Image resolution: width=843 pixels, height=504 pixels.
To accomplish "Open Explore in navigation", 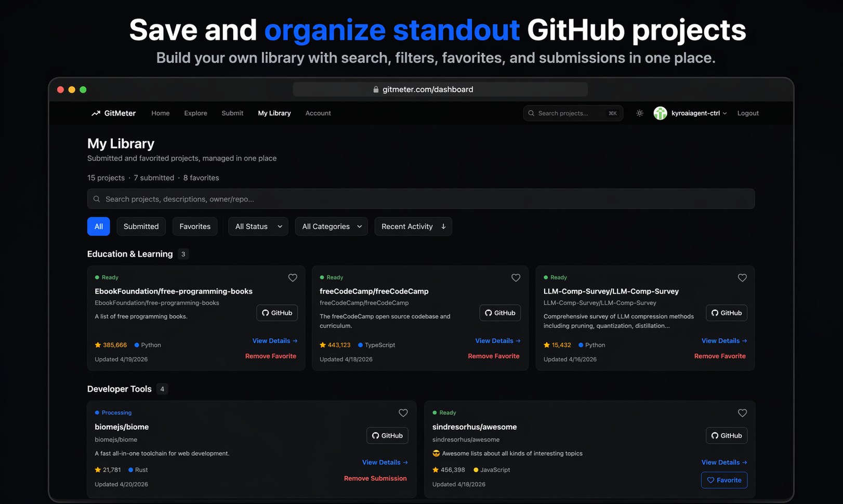I will pos(195,113).
